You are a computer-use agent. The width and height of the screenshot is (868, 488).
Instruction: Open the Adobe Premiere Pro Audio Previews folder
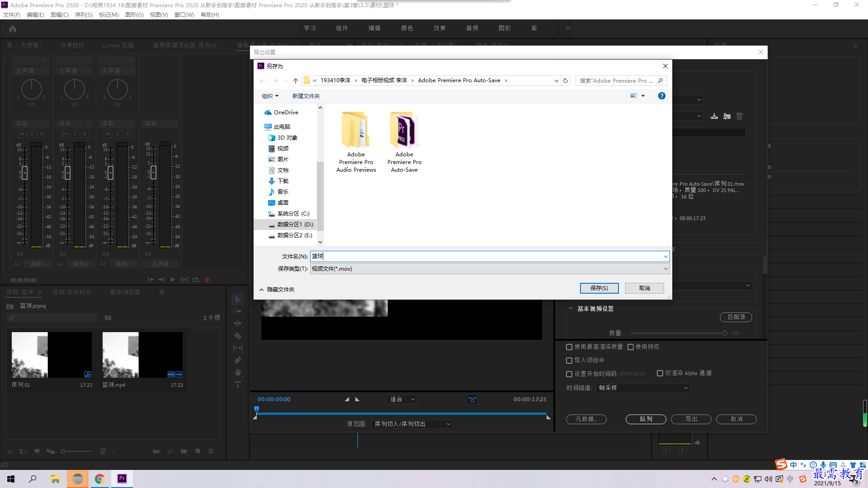click(356, 142)
